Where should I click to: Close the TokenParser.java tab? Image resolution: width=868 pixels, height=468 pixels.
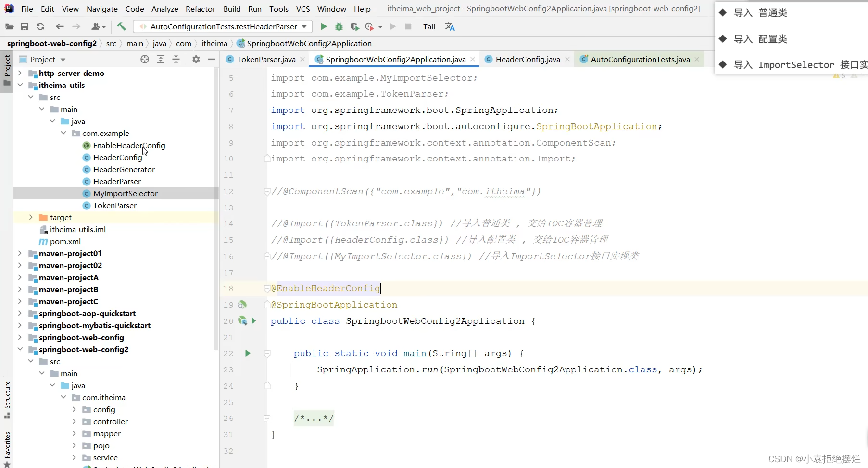(302, 59)
